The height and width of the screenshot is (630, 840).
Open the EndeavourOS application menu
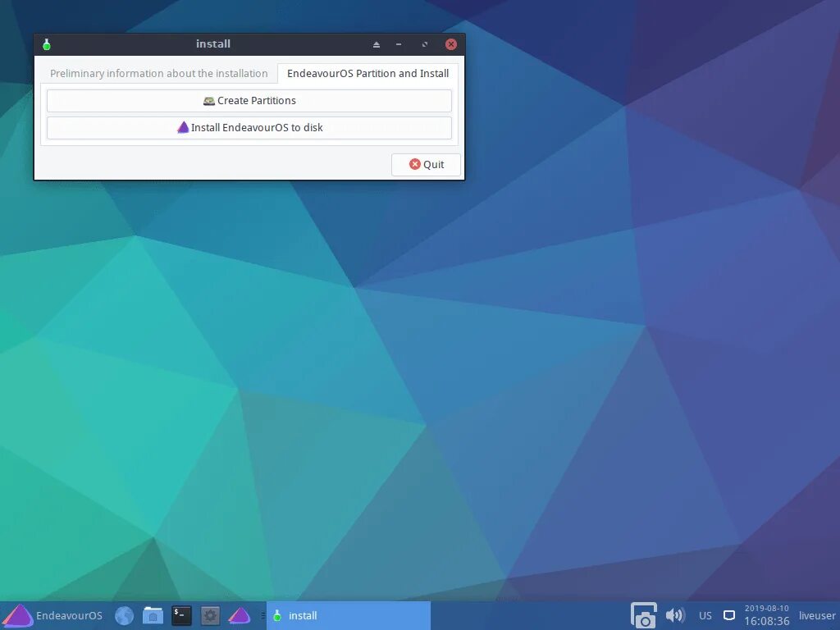point(52,615)
